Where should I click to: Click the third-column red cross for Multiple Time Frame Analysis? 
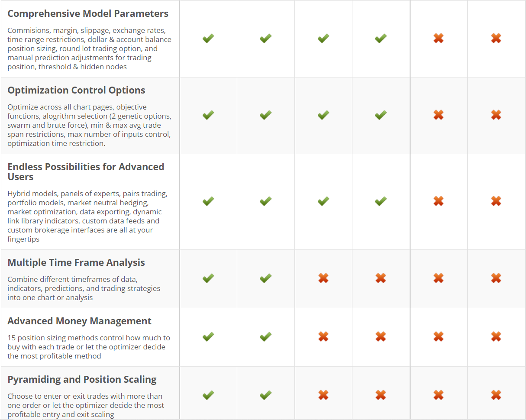coord(323,278)
